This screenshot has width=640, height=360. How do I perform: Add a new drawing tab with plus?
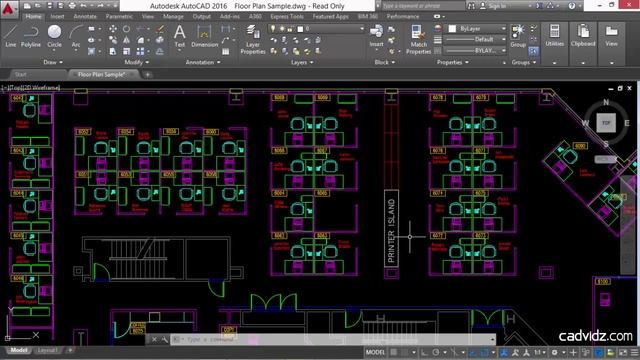coord(147,75)
